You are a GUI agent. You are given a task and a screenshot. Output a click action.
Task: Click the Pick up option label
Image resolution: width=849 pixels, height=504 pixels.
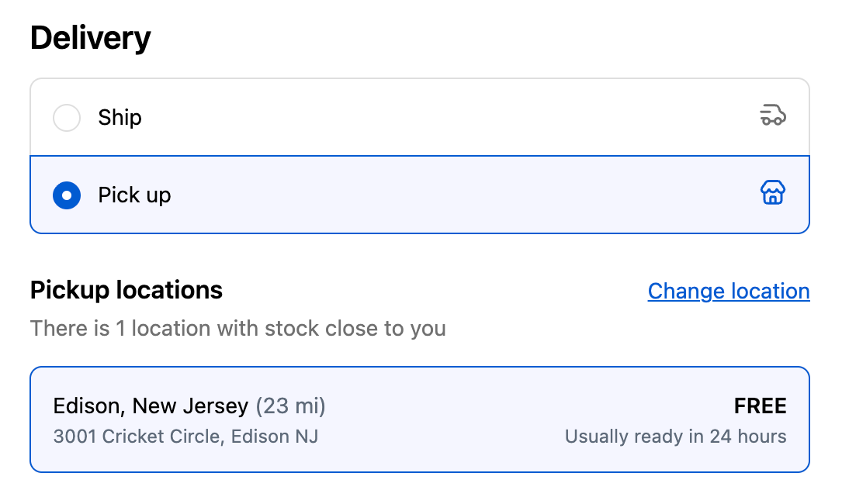point(134,195)
